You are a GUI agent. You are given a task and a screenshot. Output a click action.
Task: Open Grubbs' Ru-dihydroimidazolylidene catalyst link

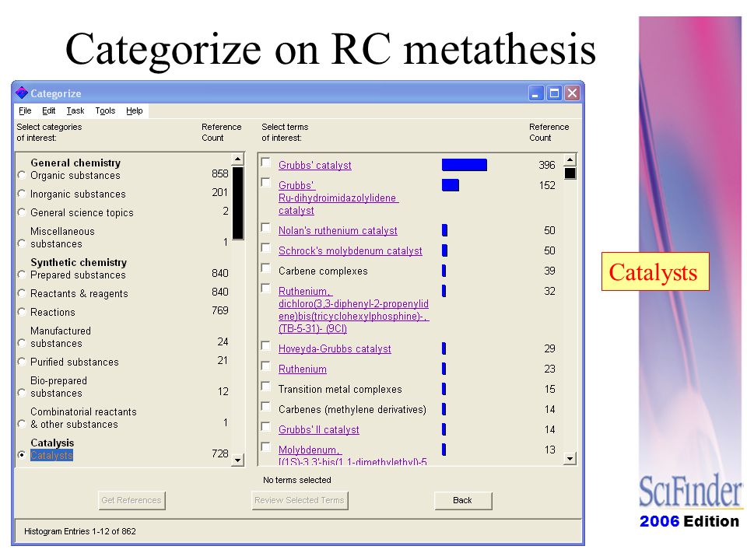coord(338,198)
